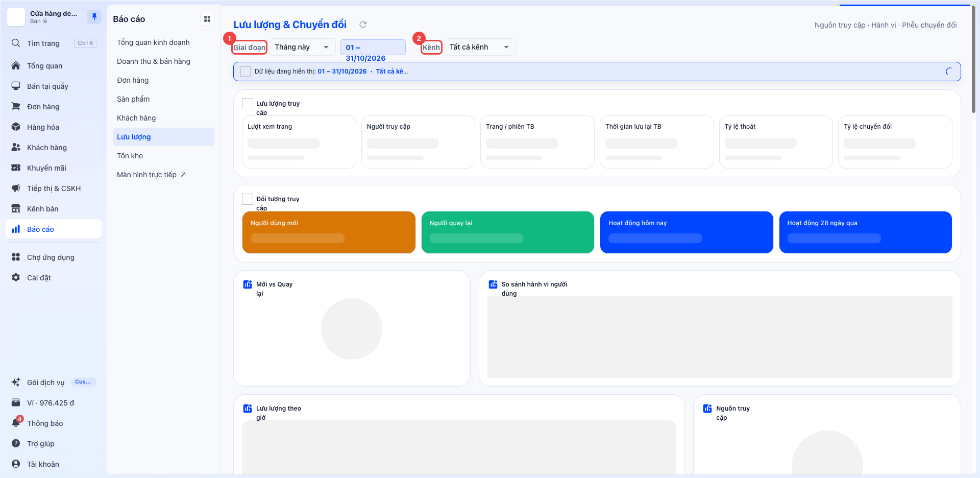Toggle the Lưu lượng truy cập checkbox
980x478 pixels.
tap(248, 104)
